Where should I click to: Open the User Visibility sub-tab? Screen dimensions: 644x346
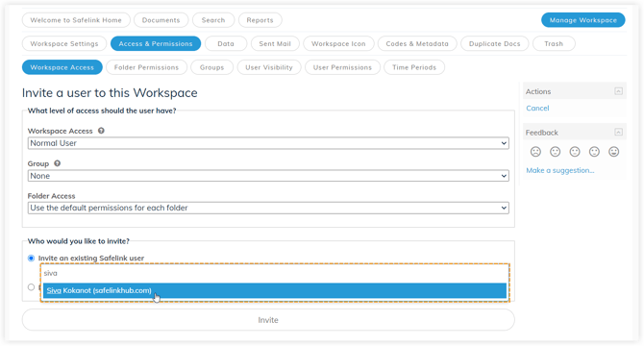click(269, 67)
